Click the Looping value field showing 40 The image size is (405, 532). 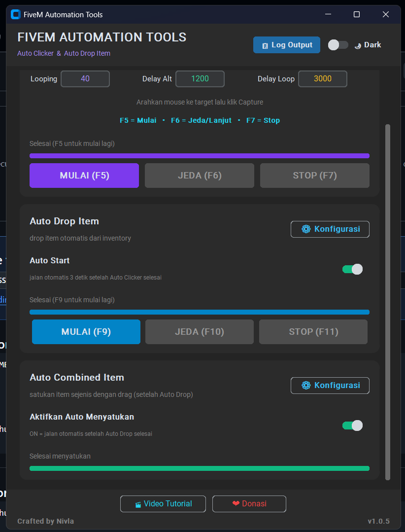85,79
